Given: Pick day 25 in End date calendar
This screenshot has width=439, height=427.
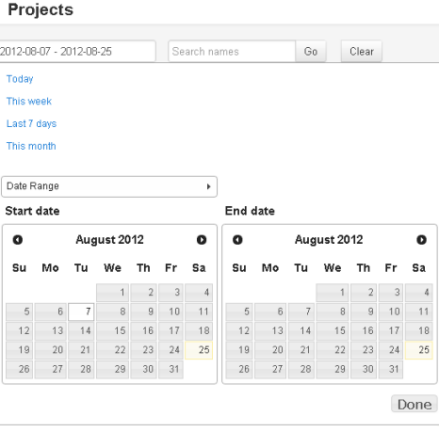Looking at the screenshot, I should click(419, 350).
